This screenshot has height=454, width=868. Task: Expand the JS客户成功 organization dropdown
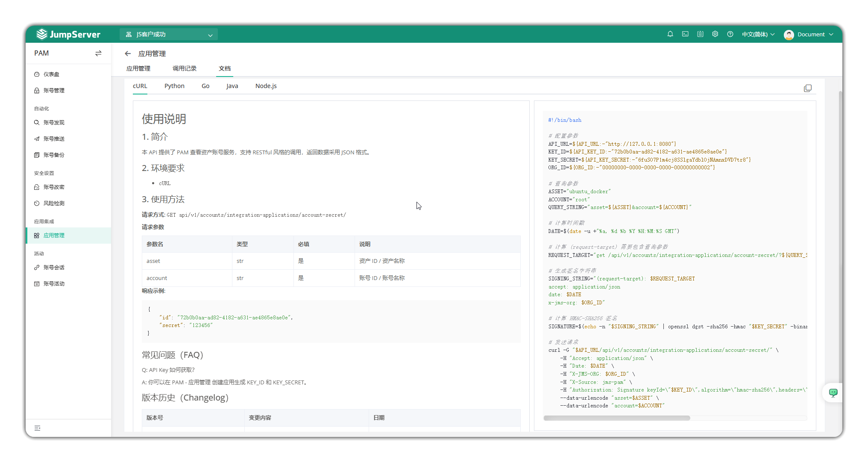(169, 35)
